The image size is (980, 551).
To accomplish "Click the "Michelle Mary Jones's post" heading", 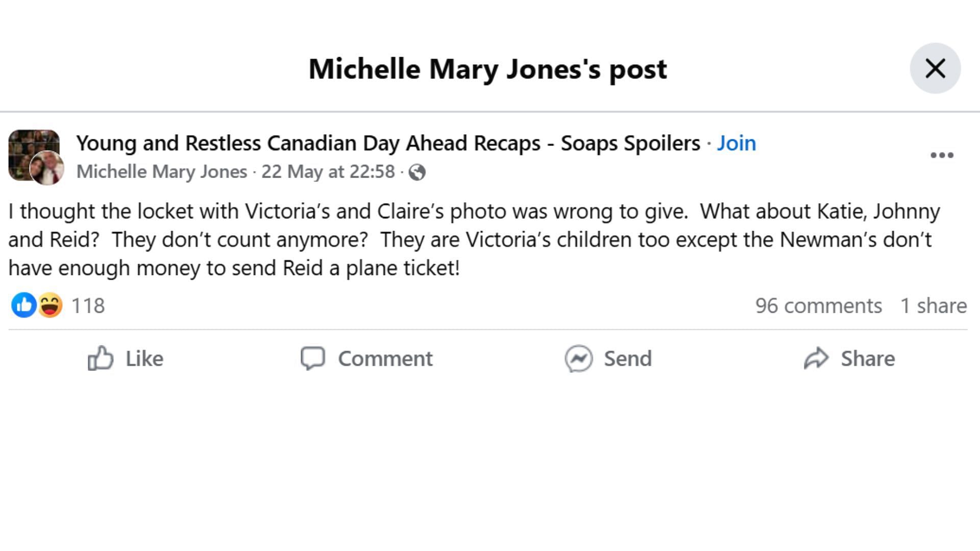I will (x=487, y=69).
